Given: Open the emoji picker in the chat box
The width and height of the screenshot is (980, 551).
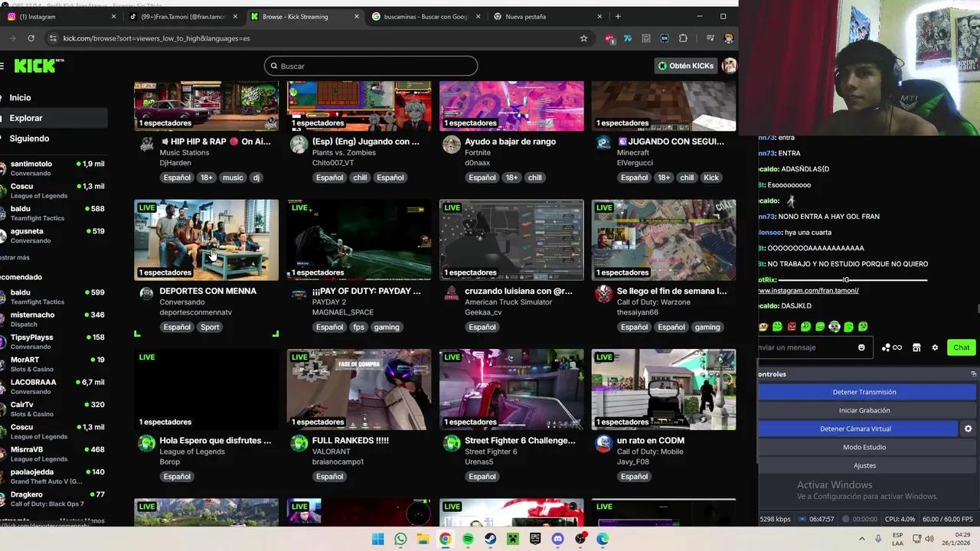Looking at the screenshot, I should click(861, 347).
